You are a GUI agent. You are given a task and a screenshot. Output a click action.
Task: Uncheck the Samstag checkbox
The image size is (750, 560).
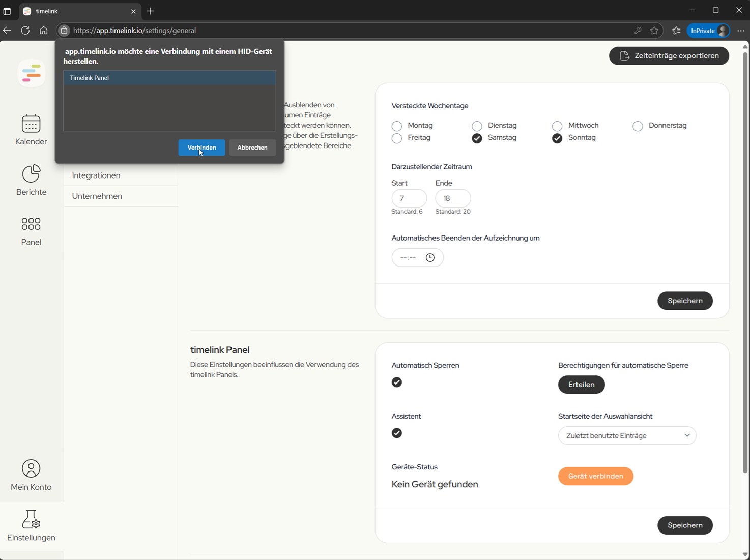[477, 138]
